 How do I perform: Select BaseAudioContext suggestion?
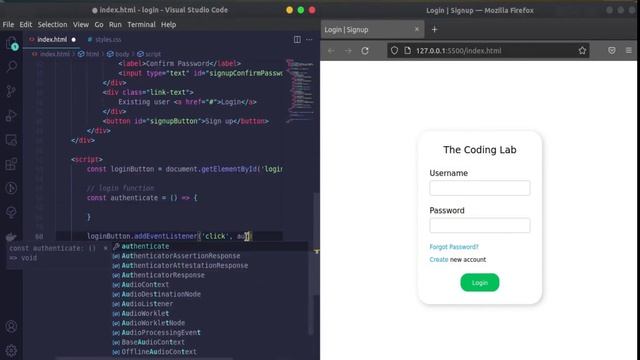(x=210, y=342)
